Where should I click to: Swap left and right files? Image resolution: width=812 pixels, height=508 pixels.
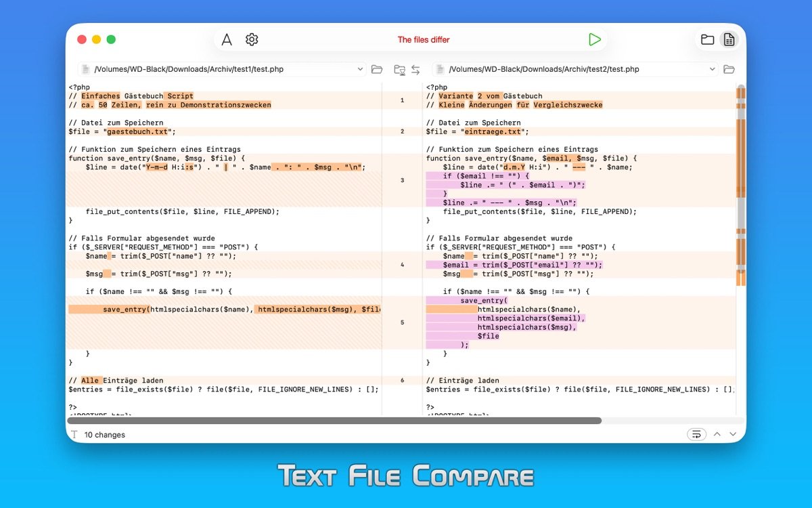point(415,69)
